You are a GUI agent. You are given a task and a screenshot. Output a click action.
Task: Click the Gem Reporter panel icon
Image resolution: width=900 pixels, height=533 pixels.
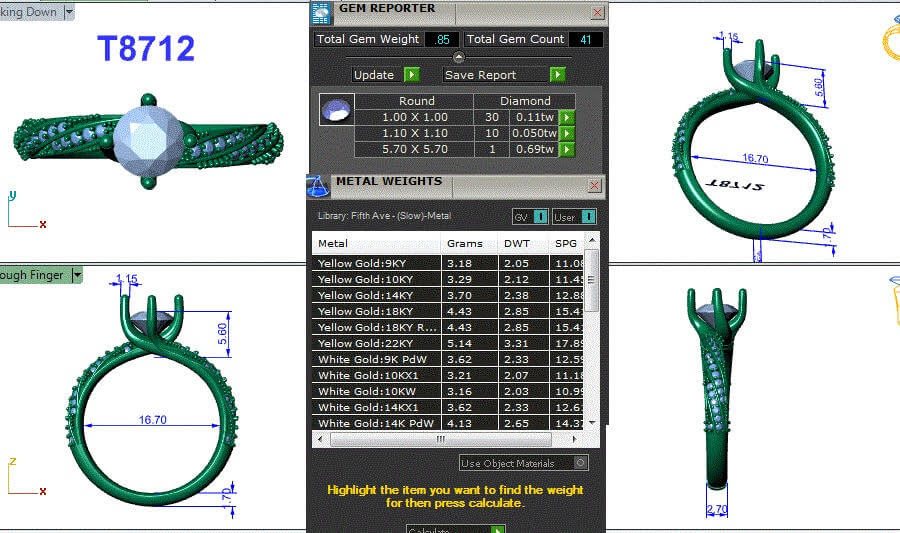[321, 13]
